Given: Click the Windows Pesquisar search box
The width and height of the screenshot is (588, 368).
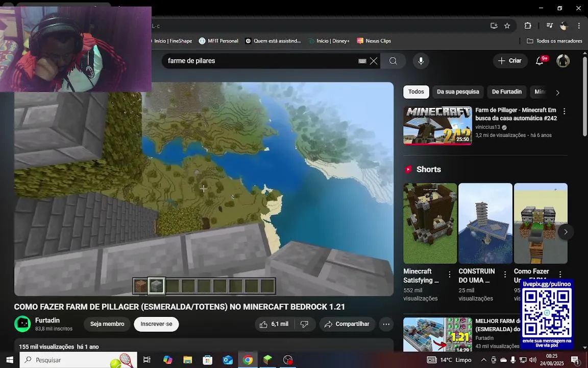Looking at the screenshot, I should (x=79, y=360).
